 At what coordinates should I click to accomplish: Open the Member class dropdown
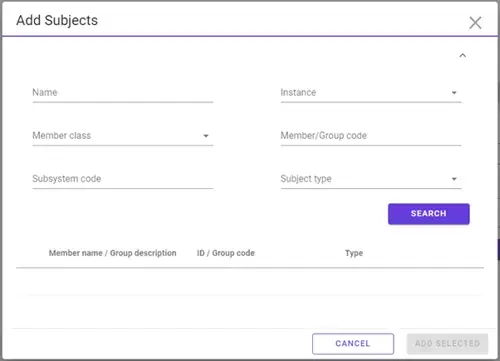(123, 136)
